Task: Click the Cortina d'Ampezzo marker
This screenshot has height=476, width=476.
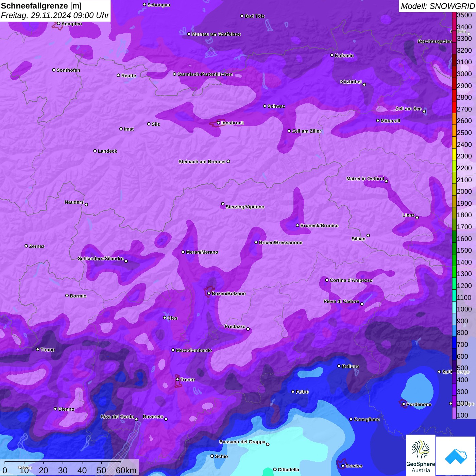Action: tap(327, 280)
